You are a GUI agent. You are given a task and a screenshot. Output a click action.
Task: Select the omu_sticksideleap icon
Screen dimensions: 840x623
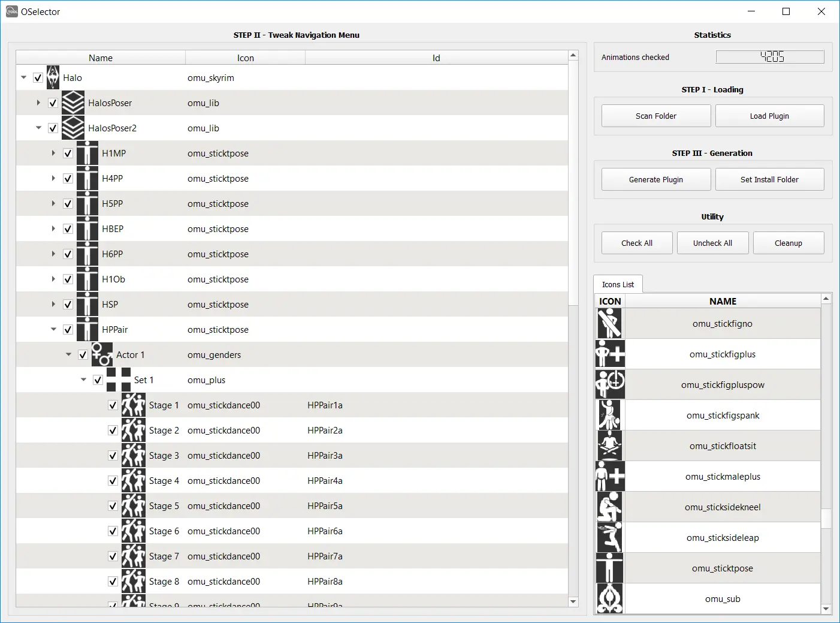(x=610, y=538)
